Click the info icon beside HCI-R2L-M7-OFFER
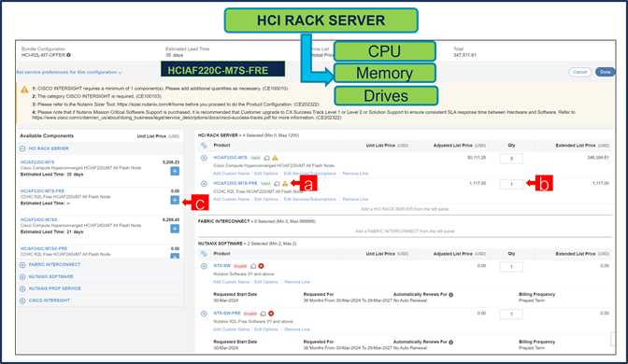628x364 pixels. [68, 55]
